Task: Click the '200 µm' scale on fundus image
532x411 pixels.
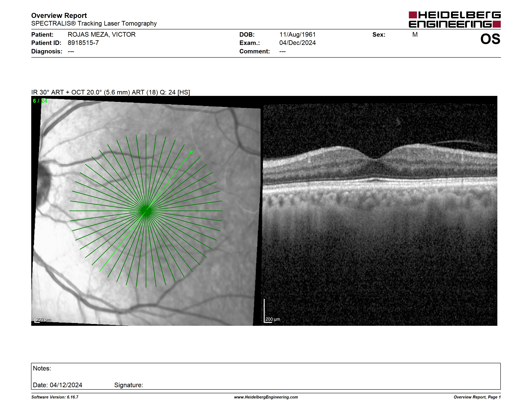Action: click(43, 320)
